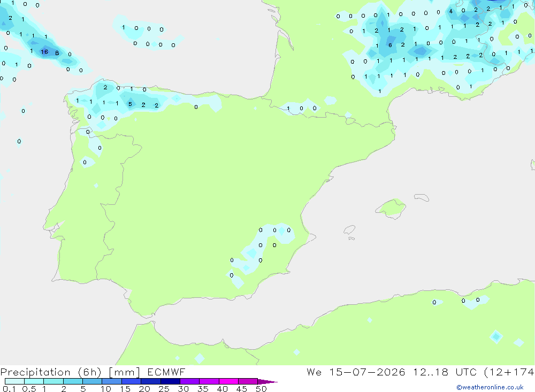Click the above-50 mm legend arrow tip

pyautogui.click(x=267, y=382)
